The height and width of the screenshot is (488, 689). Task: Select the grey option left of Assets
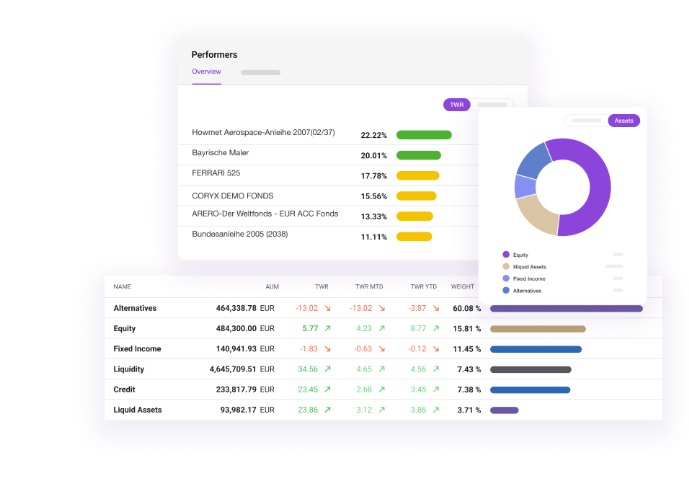click(x=586, y=120)
